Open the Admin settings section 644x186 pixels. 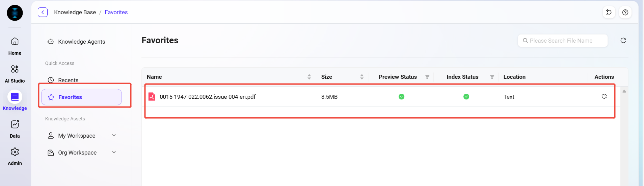[x=15, y=156]
